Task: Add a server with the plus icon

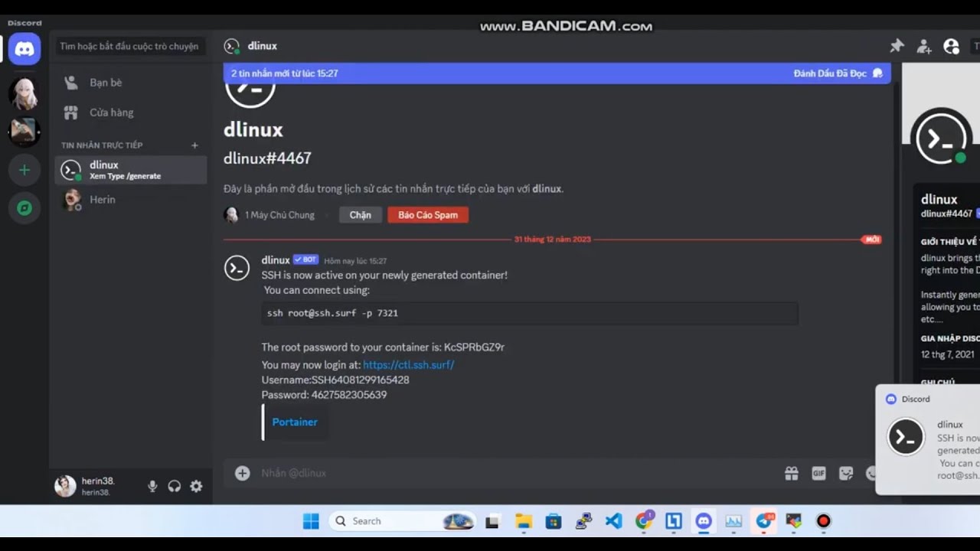Action: tap(24, 170)
